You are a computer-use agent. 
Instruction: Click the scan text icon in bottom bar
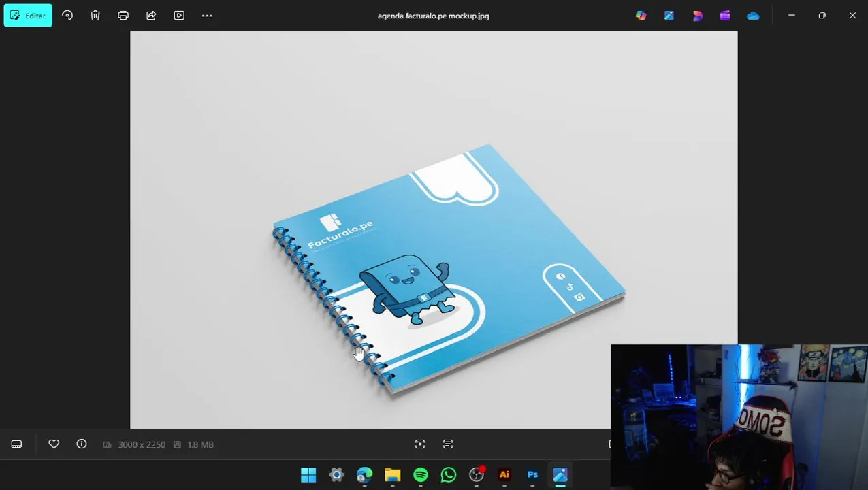coord(448,444)
